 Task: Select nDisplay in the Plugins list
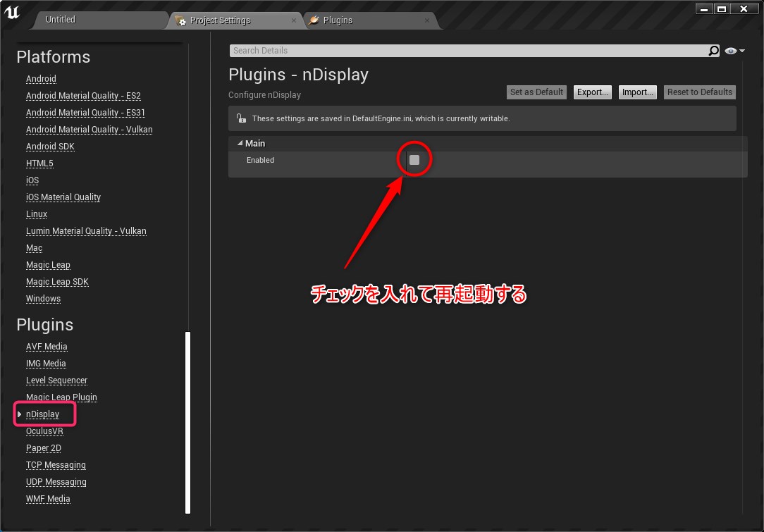(x=42, y=414)
